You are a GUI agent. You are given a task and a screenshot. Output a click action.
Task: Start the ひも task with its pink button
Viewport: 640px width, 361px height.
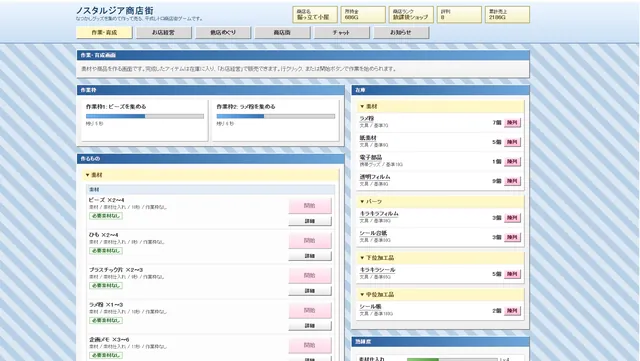pyautogui.click(x=310, y=241)
